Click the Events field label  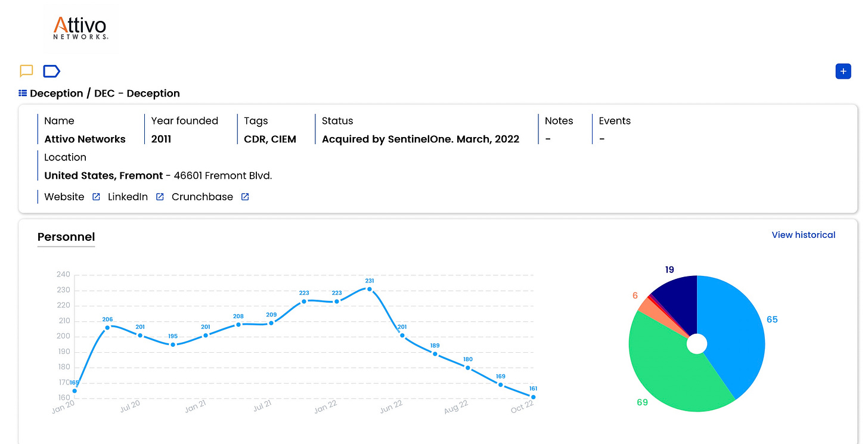(615, 121)
